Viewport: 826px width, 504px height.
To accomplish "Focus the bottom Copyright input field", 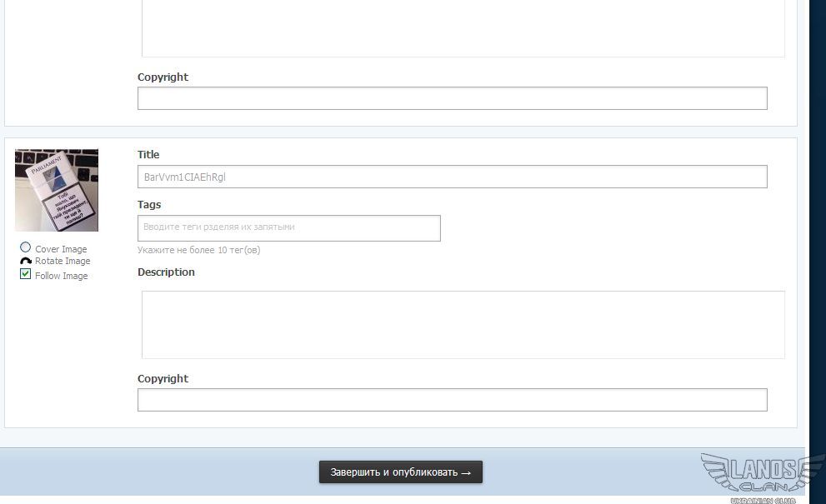I will pos(452,400).
